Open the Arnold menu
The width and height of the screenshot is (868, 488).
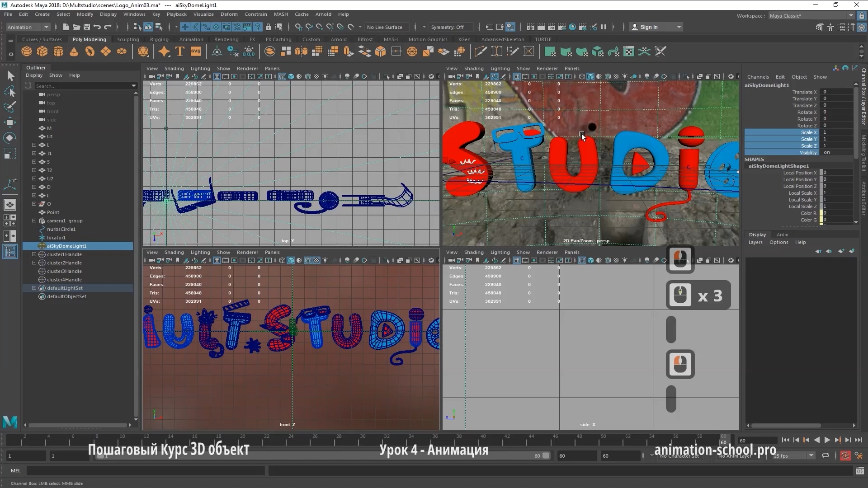coord(323,14)
